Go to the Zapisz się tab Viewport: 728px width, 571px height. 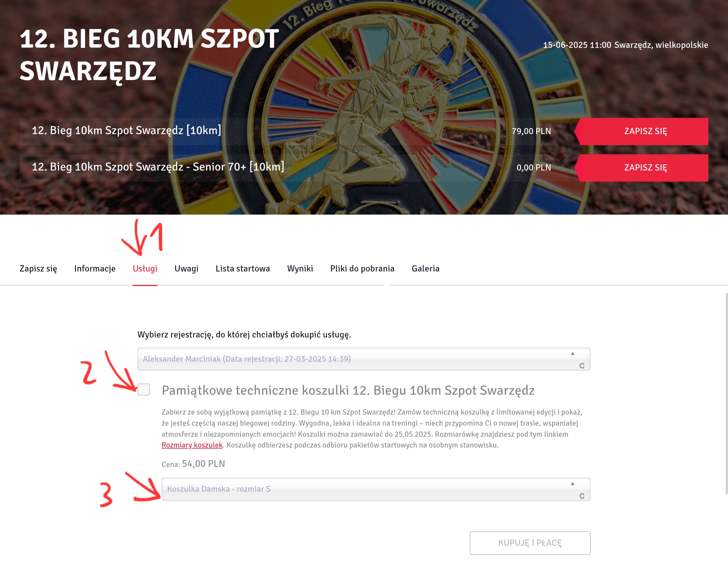point(38,269)
